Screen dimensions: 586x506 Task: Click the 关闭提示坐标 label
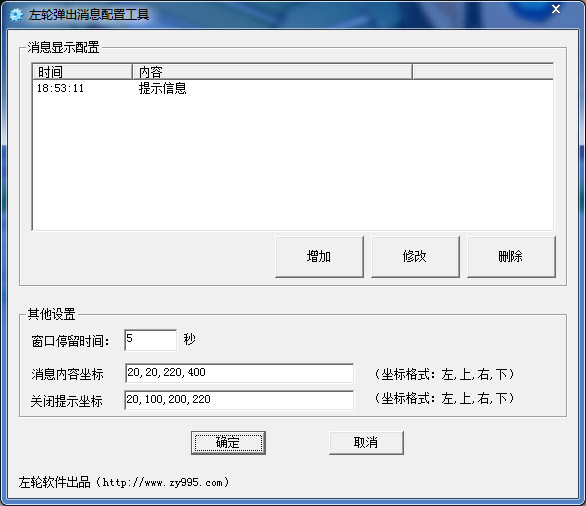pos(67,401)
